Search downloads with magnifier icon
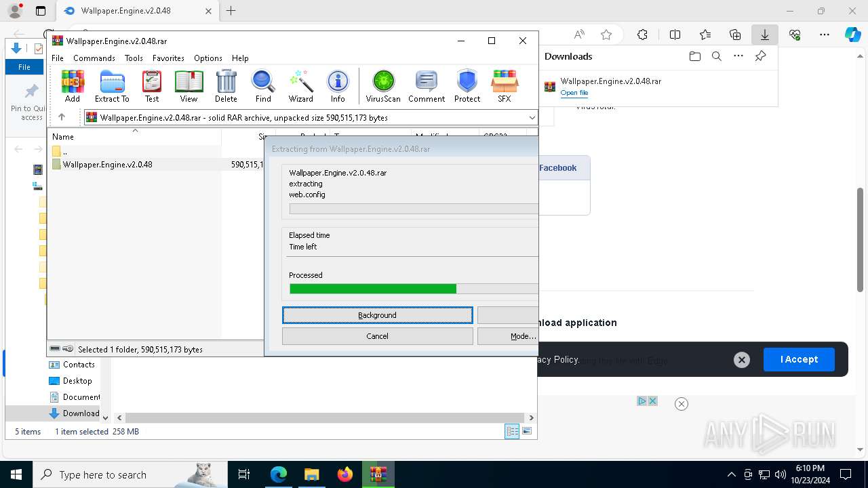Image resolution: width=868 pixels, height=488 pixels. [x=716, y=56]
